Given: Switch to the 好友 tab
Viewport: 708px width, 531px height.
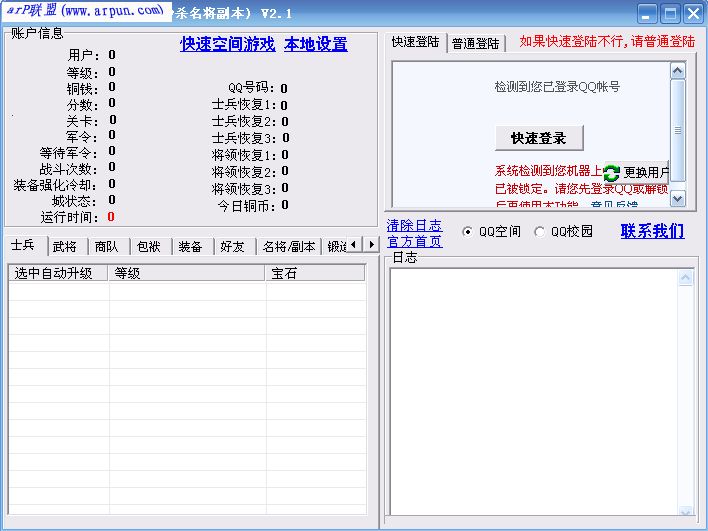Looking at the screenshot, I should point(233,247).
